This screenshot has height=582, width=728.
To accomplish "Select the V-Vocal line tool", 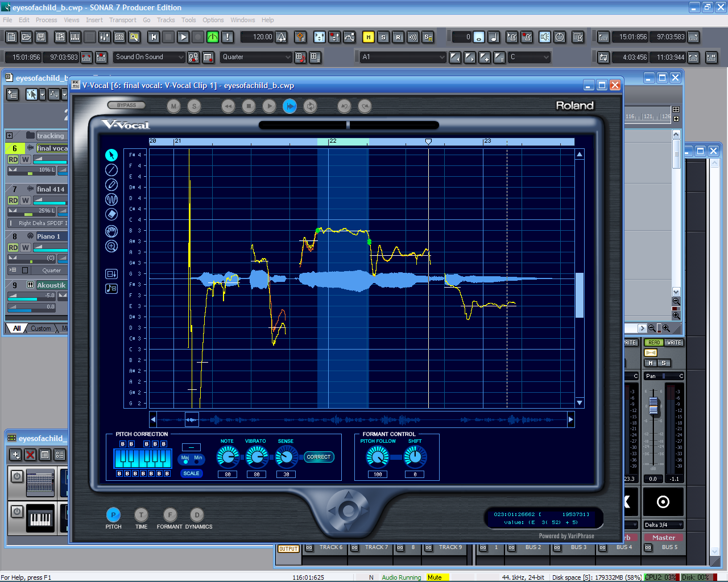I will tap(111, 170).
